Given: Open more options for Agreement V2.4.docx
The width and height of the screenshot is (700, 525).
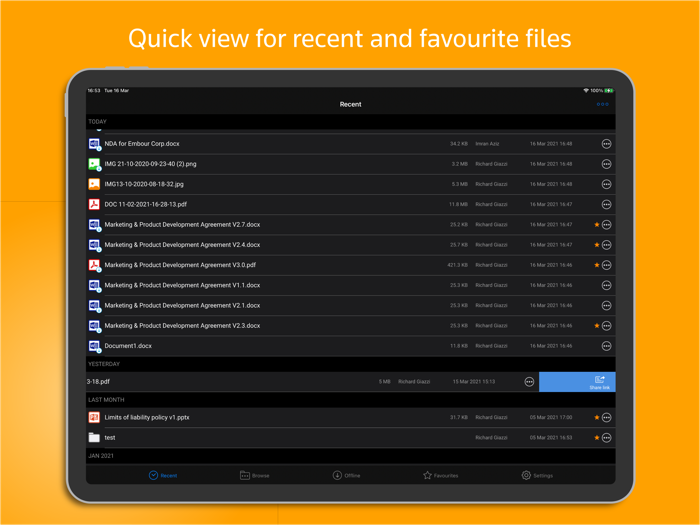Looking at the screenshot, I should point(606,245).
